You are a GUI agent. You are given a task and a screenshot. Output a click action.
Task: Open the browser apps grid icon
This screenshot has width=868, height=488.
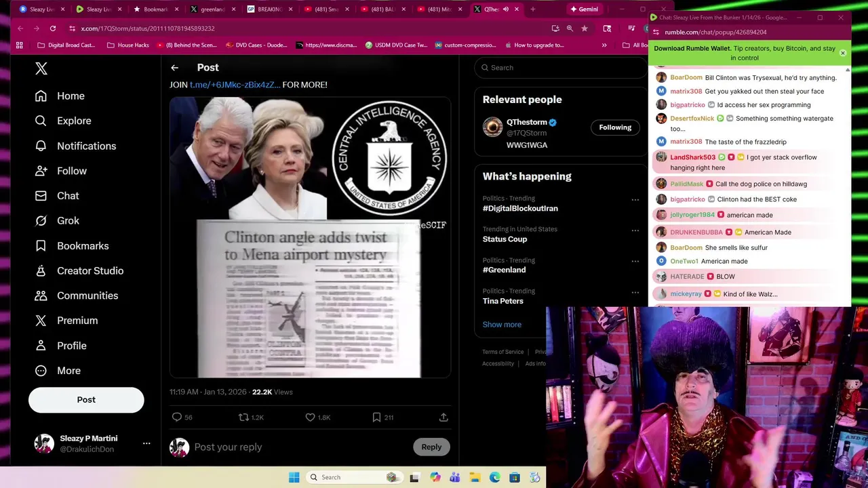coord(20,45)
